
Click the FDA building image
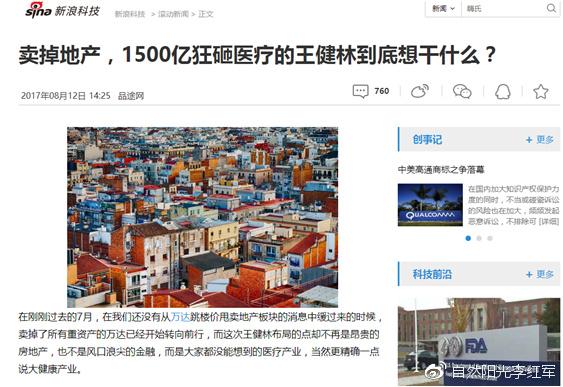[x=479, y=342]
